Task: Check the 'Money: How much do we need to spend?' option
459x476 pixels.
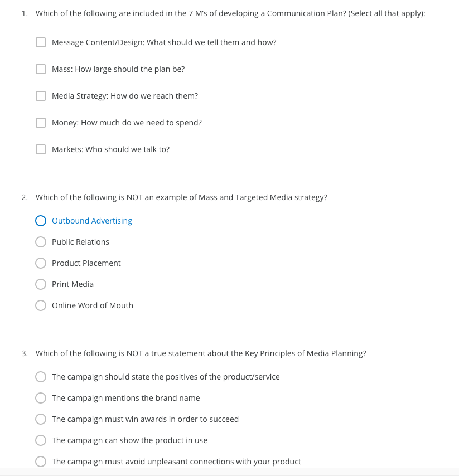Action: 40,123
